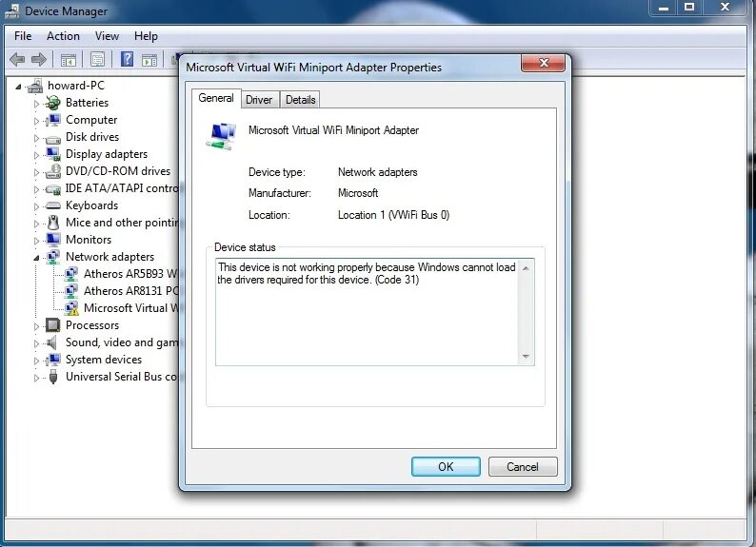This screenshot has width=756, height=547.
Task: Open the Action menu
Action: pyautogui.click(x=63, y=36)
